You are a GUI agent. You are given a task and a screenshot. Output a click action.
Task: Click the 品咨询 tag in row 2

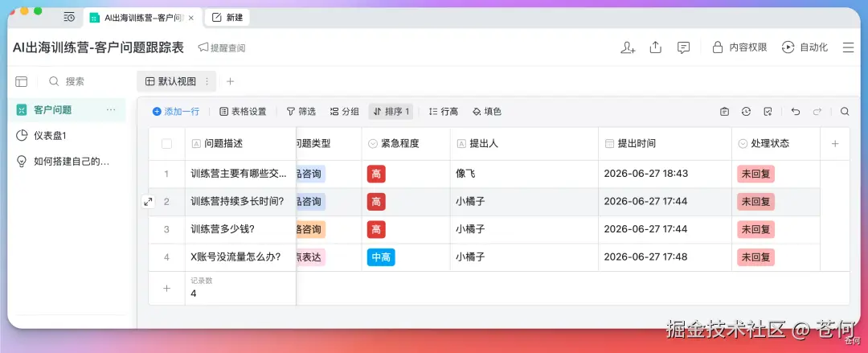pyautogui.click(x=311, y=202)
